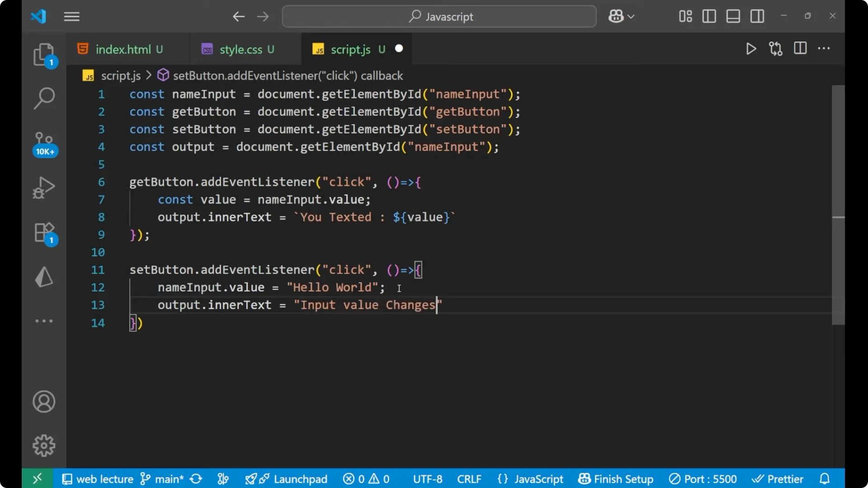Toggle the Primary Side Bar
Viewport: 868px width, 488px height.
click(709, 16)
